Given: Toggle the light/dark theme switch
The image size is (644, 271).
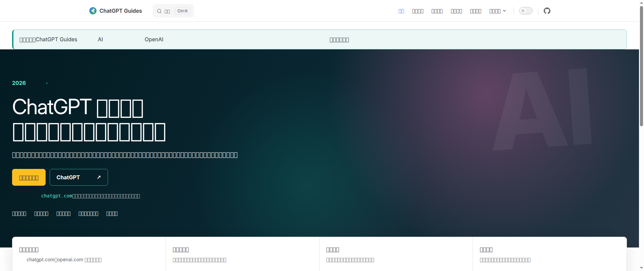Looking at the screenshot, I should pos(526,11).
